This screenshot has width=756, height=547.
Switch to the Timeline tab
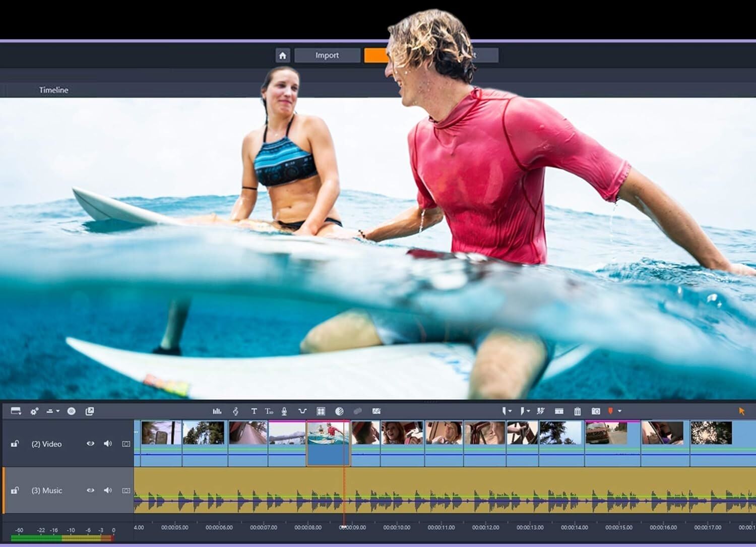[x=53, y=90]
